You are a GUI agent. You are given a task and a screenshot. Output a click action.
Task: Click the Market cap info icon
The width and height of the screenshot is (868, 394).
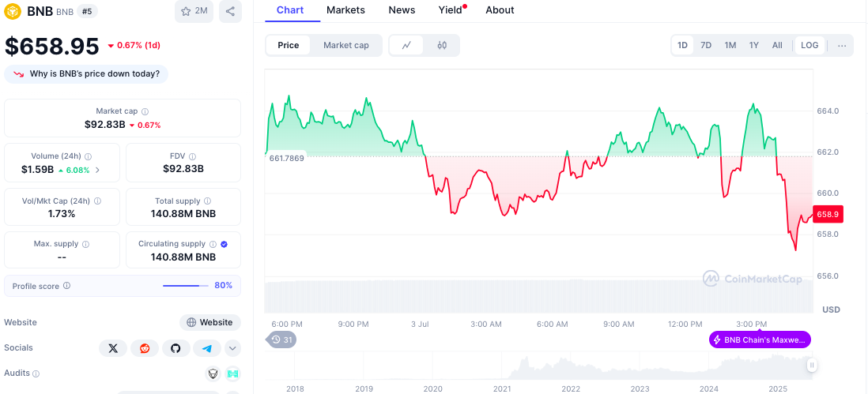(x=145, y=111)
